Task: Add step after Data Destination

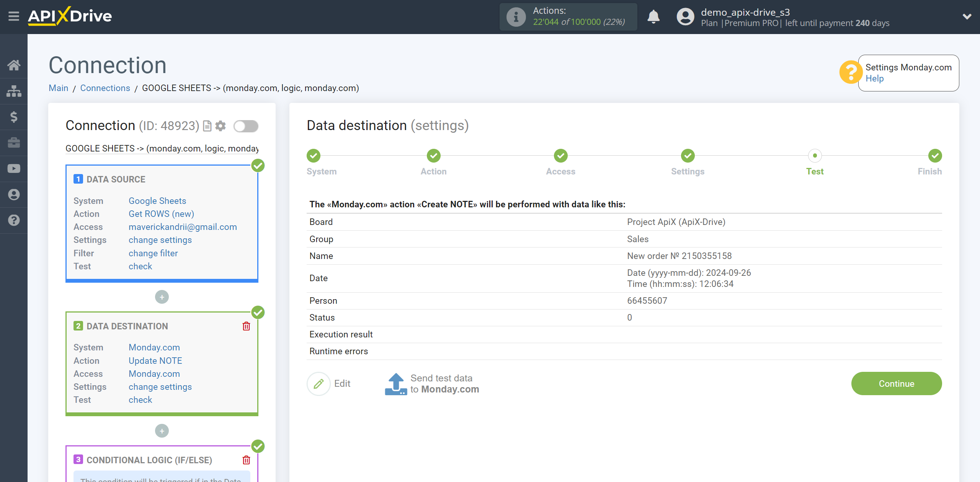Action: [162, 431]
